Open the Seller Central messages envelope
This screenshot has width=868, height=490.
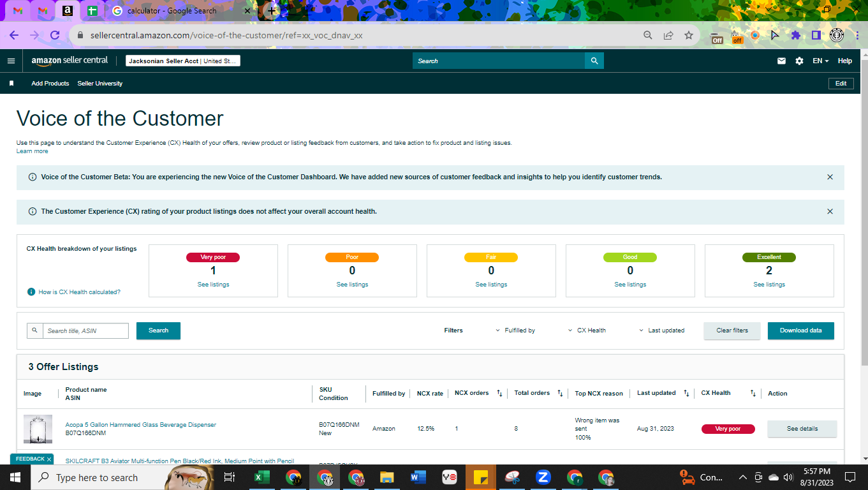(x=781, y=61)
